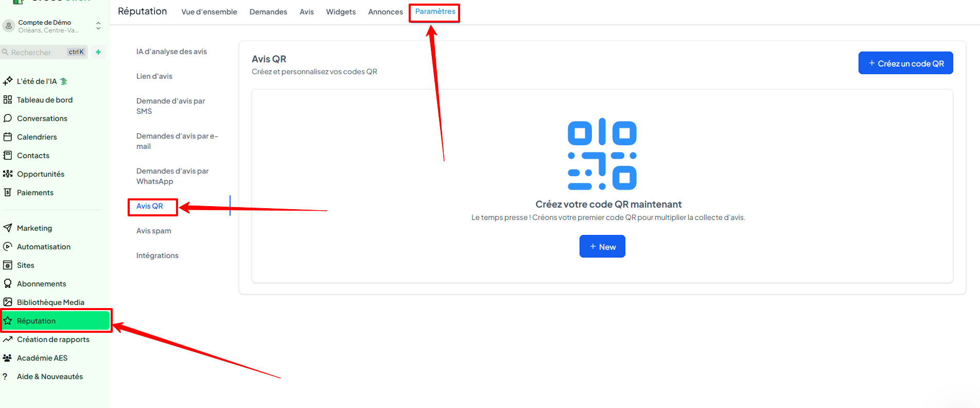Click the Paiements invoice icon
This screenshot has height=408, width=980.
8,192
